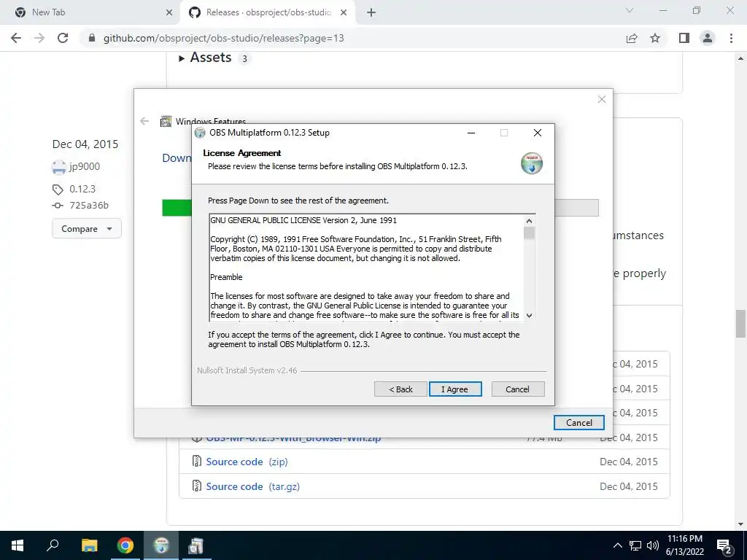Click OBS installer taskbar icon

coord(161,545)
